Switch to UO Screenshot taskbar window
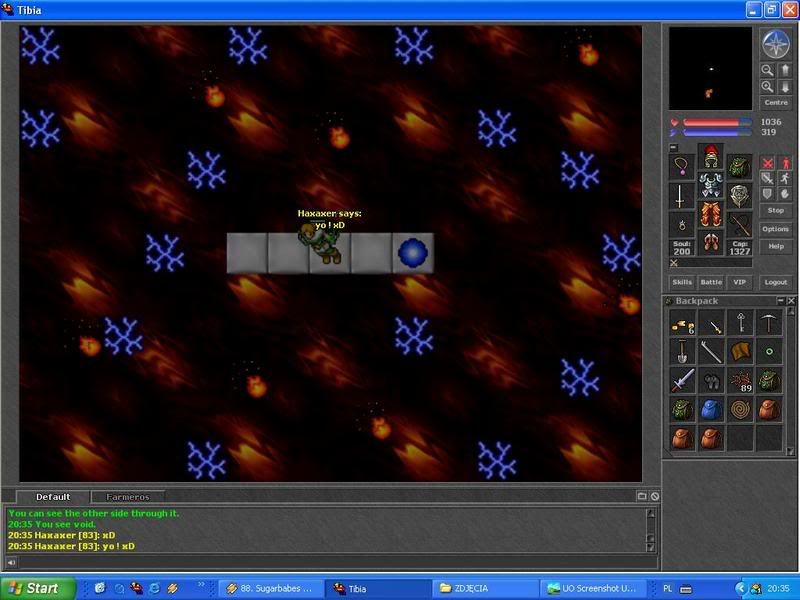800x600 pixels. [593, 588]
